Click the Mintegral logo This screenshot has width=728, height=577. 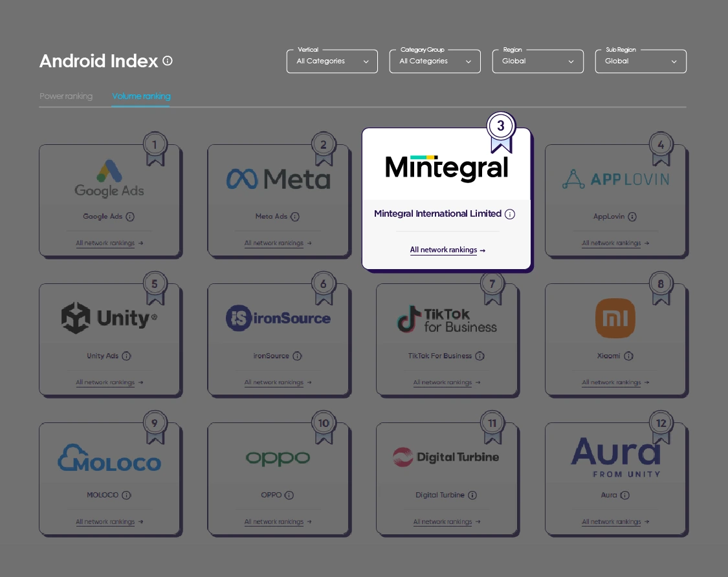coord(447,168)
